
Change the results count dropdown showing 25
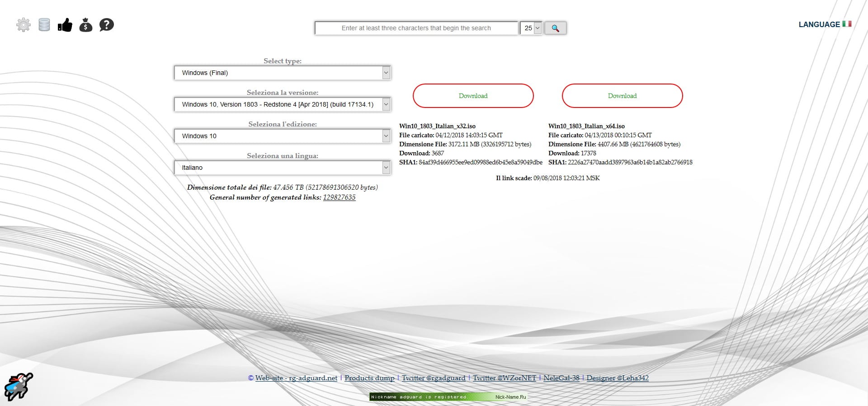[531, 28]
